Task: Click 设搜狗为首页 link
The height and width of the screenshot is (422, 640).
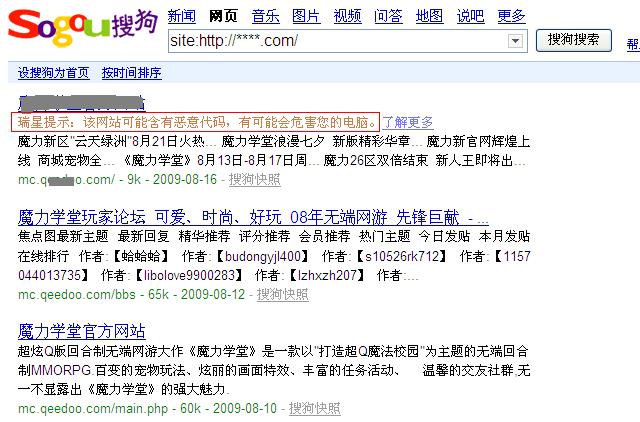Action: [53, 73]
